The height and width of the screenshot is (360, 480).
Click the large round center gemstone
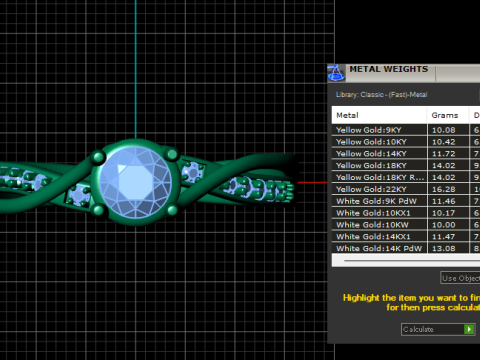click(x=136, y=182)
